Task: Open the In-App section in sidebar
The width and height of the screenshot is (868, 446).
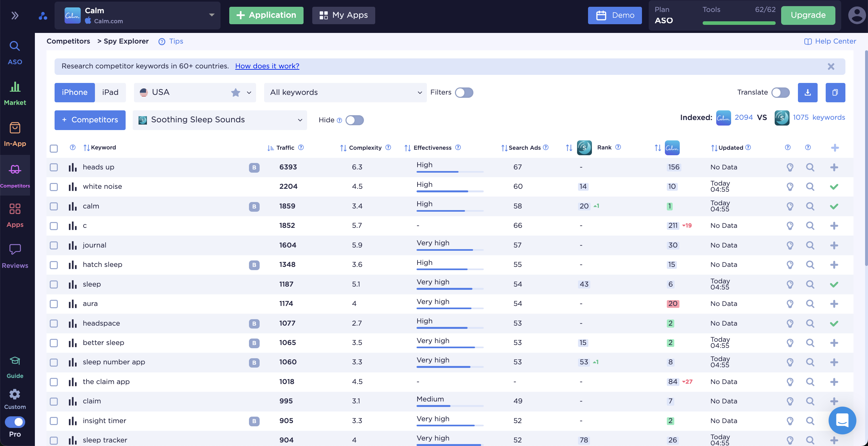Action: [x=15, y=134]
